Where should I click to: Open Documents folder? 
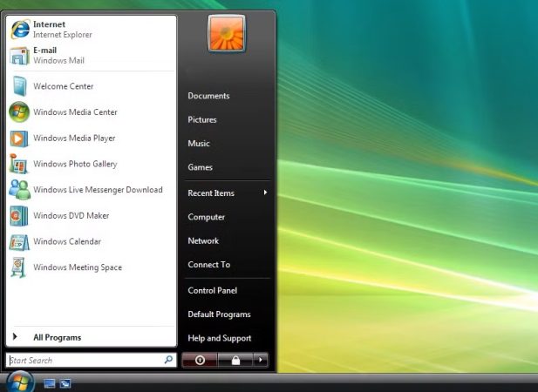[x=208, y=96]
